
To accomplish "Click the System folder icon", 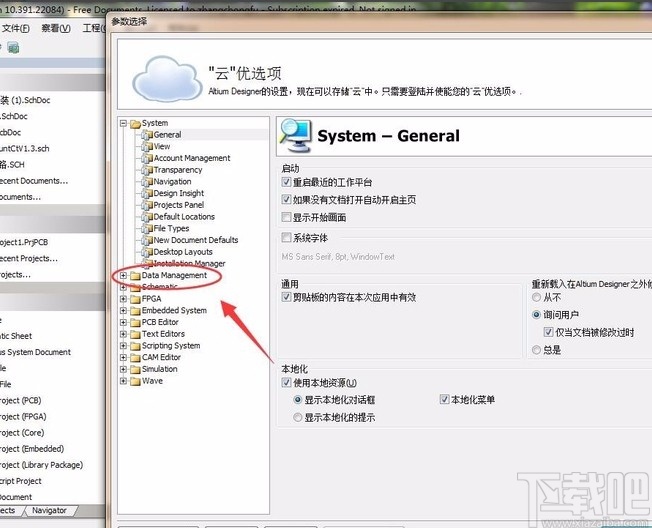I will pyautogui.click(x=135, y=123).
